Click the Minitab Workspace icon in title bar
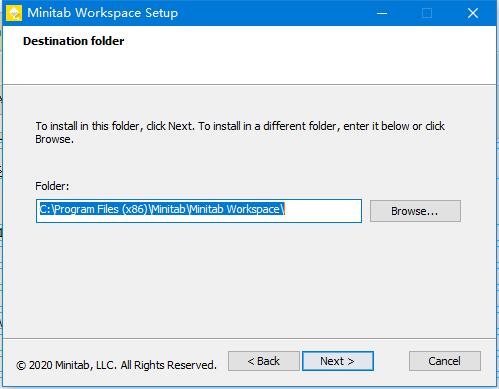The width and height of the screenshot is (499, 389). coord(14,13)
